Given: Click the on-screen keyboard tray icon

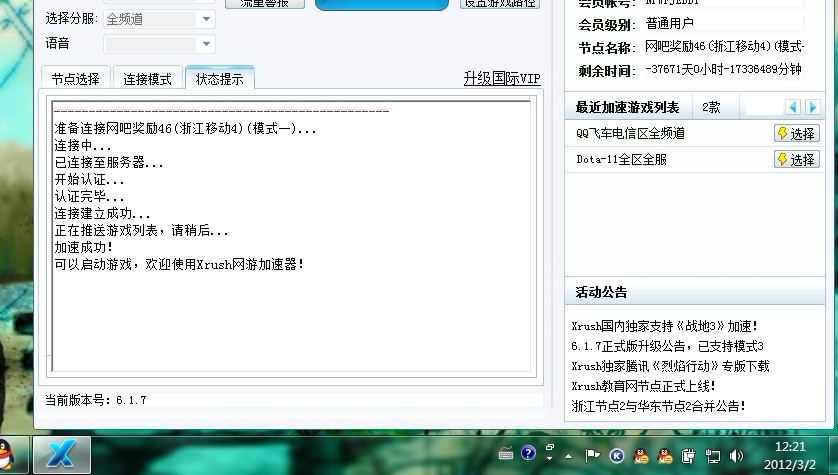Looking at the screenshot, I should tap(506, 454).
